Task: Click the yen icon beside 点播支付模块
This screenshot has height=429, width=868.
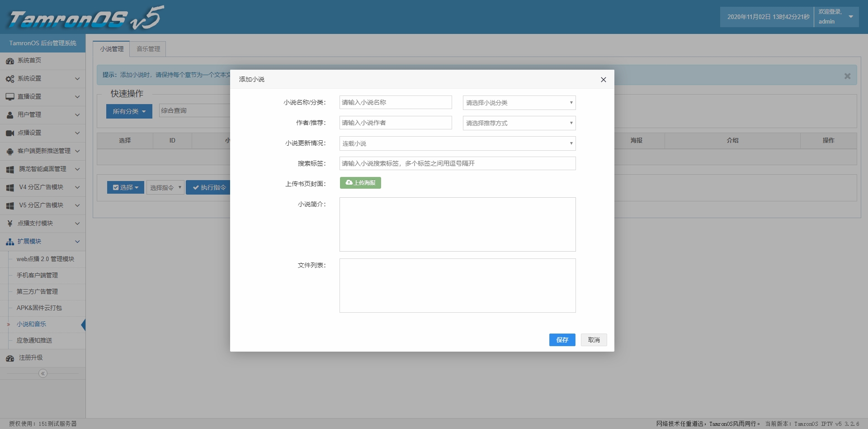Action: pyautogui.click(x=10, y=224)
